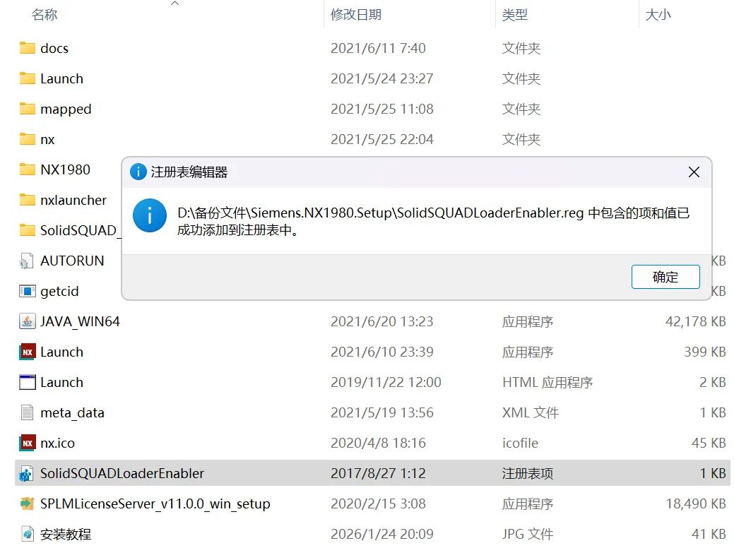Click the JPG 文件 type cell

528,535
